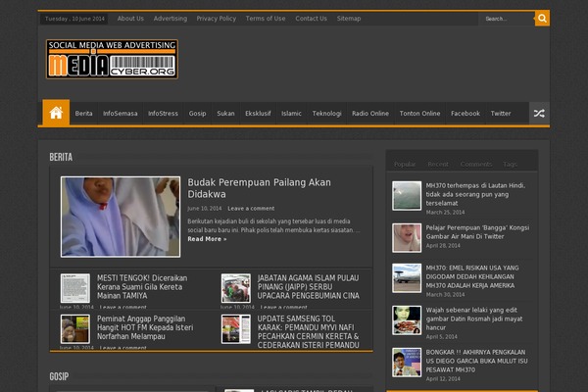
Task: Click the sidebar date 'April 28, 2014'
Action: [x=443, y=246]
